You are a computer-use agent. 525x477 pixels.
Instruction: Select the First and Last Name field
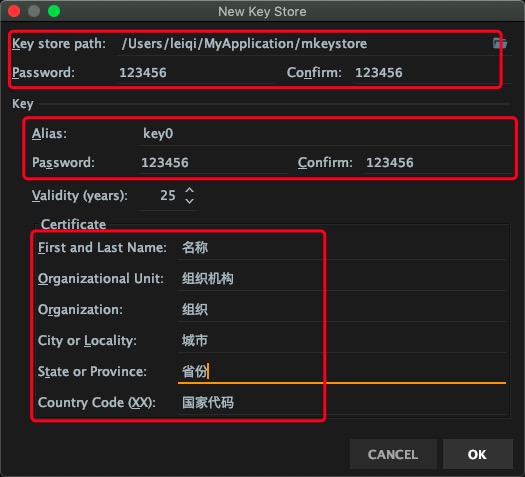click(x=342, y=248)
